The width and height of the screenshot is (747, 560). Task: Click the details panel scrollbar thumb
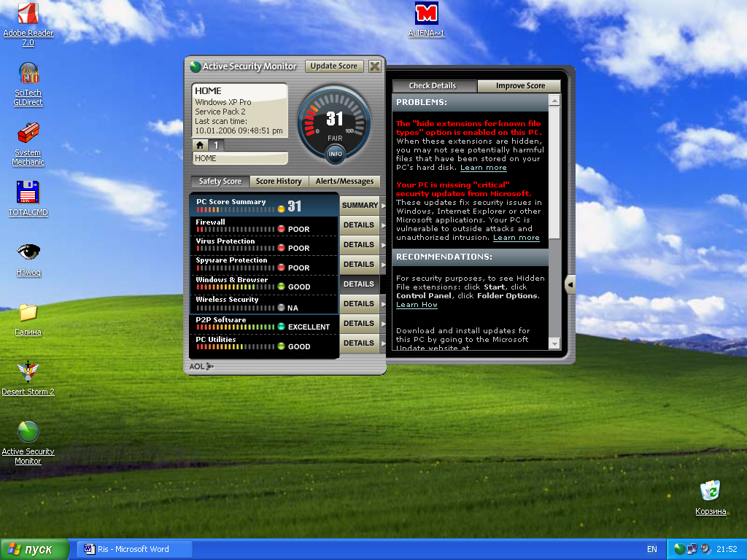point(554,173)
